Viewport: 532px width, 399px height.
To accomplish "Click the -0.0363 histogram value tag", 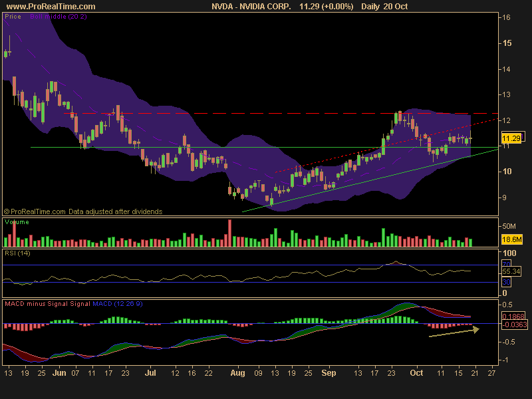I will [x=514, y=325].
